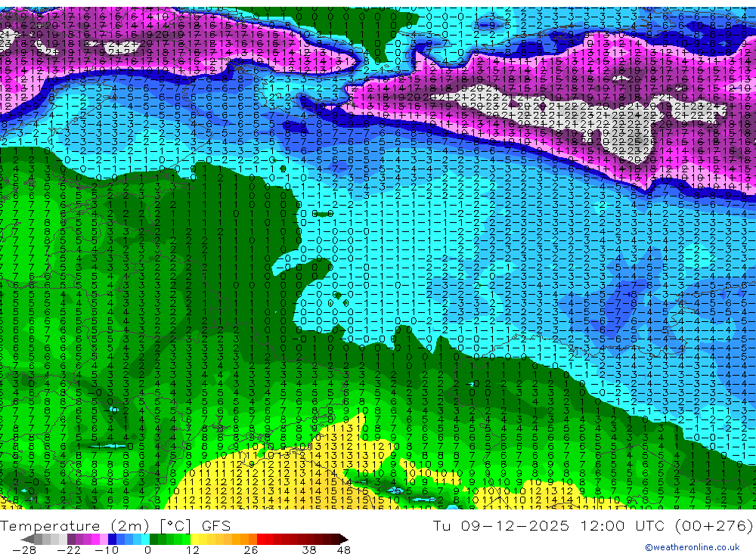Pick the cyan legend swatch just below 0
The width and height of the screenshot is (756, 554).
[145, 539]
